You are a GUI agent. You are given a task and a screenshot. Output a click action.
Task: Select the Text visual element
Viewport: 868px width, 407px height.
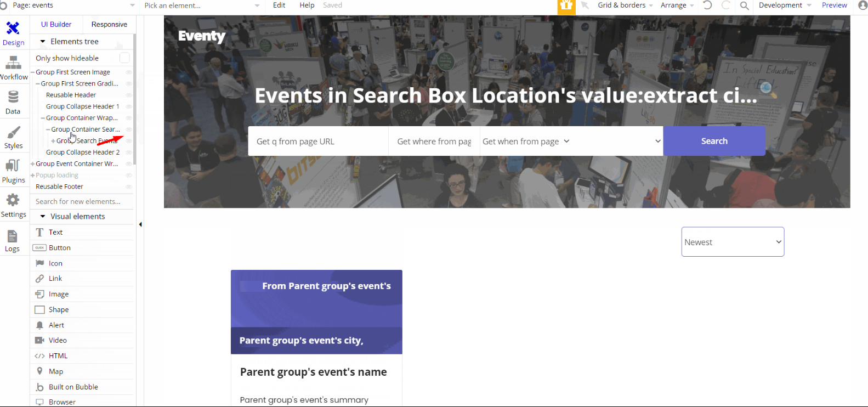[82, 232]
